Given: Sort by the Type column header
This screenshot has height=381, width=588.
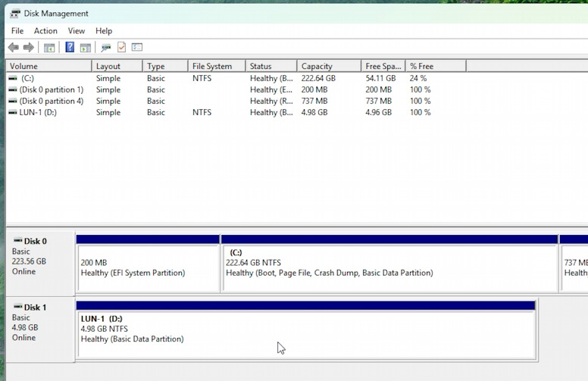Looking at the screenshot, I should tap(165, 66).
